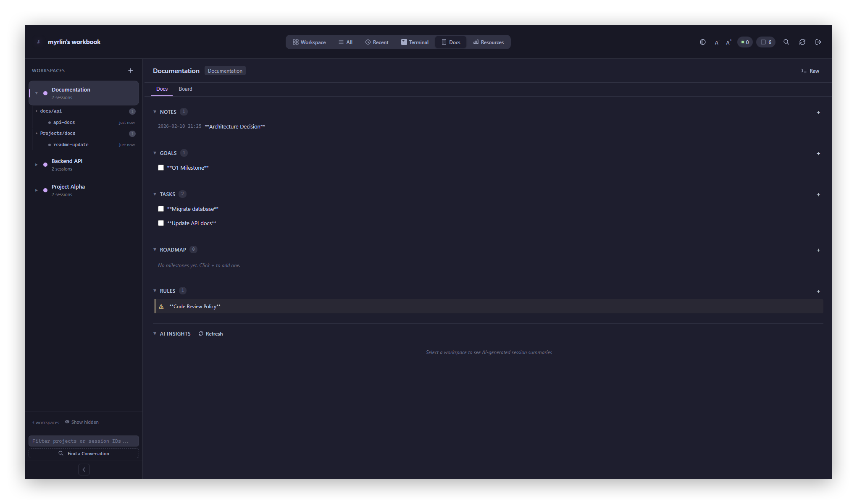The height and width of the screenshot is (504, 857).
Task: Click the Project Alpha workspace color dot
Action: tap(45, 190)
